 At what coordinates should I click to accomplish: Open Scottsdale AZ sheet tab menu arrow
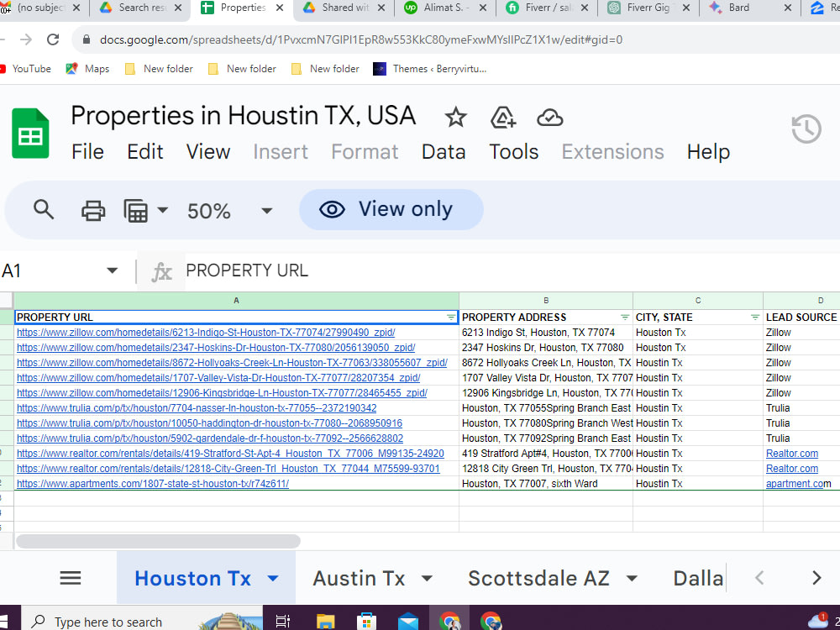point(632,578)
